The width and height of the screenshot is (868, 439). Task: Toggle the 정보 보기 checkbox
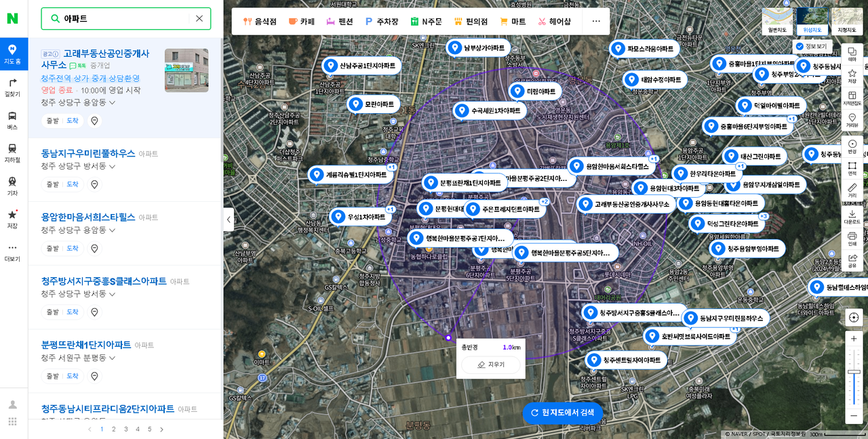(x=800, y=46)
